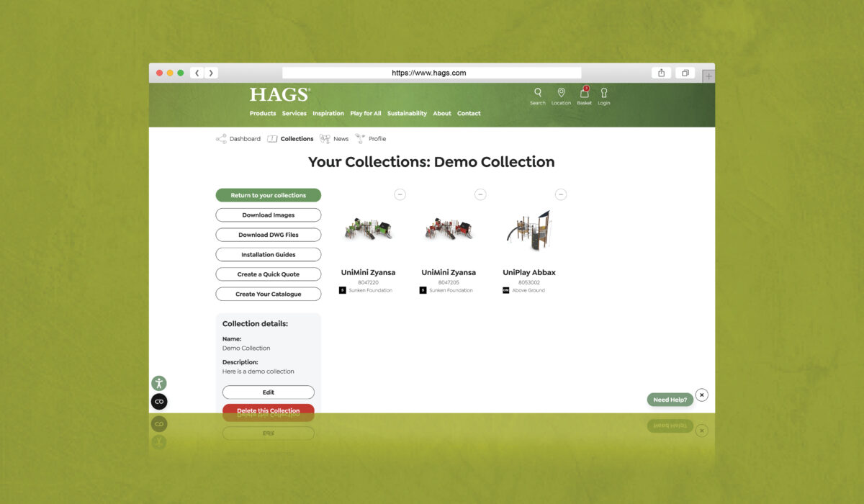864x504 pixels.
Task: Go back with browser back arrow
Action: (197, 73)
